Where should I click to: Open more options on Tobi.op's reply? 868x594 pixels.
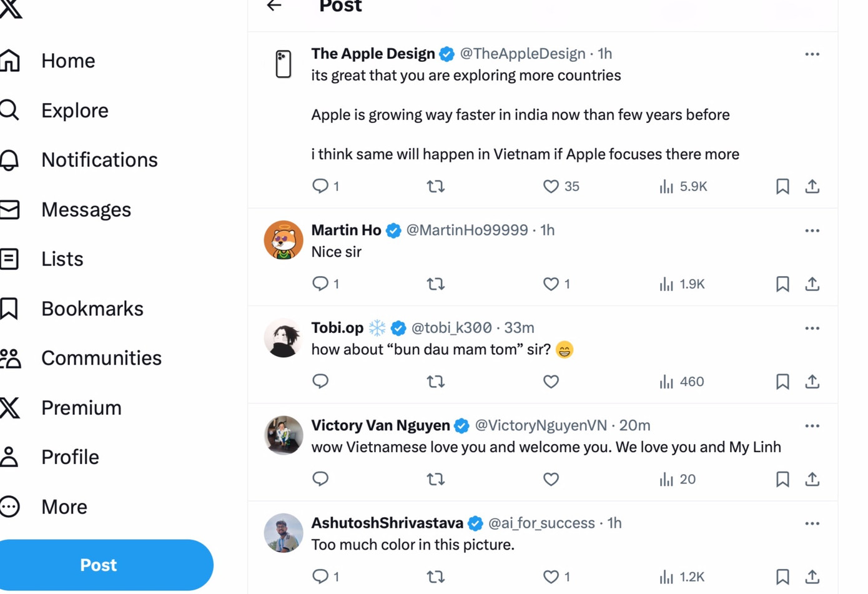click(x=812, y=328)
